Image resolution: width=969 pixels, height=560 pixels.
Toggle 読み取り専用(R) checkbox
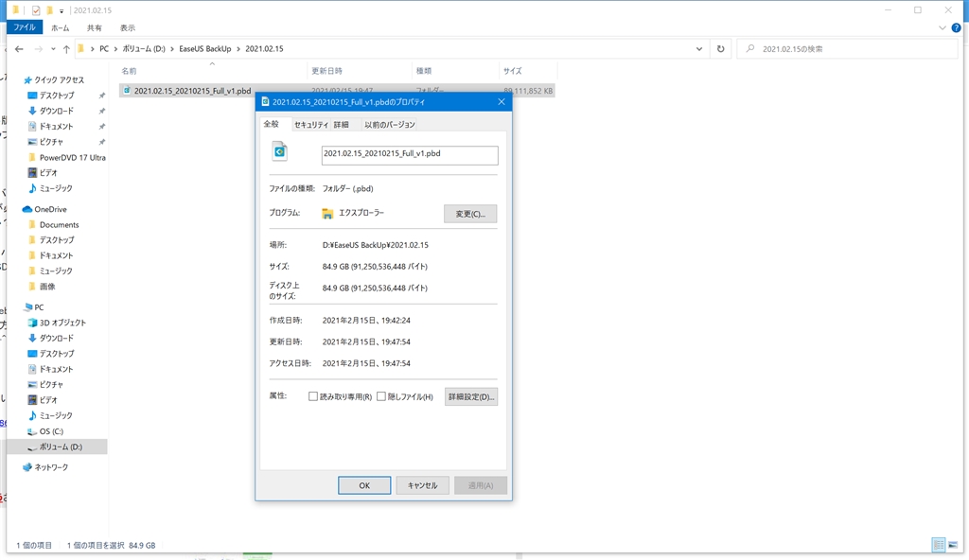pyautogui.click(x=312, y=396)
